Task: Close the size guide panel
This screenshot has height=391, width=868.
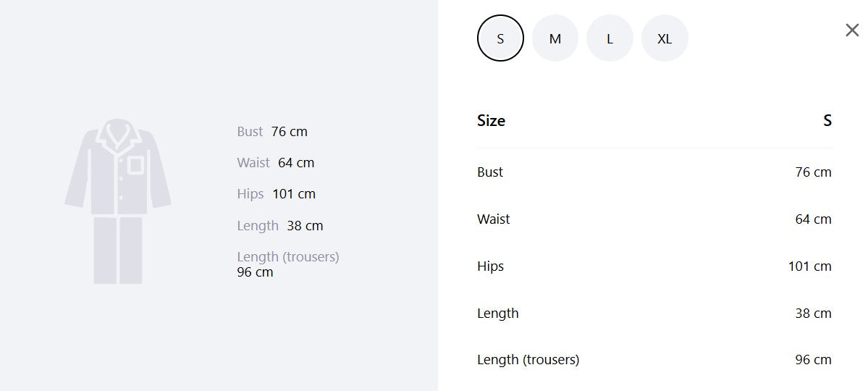Action: (852, 30)
